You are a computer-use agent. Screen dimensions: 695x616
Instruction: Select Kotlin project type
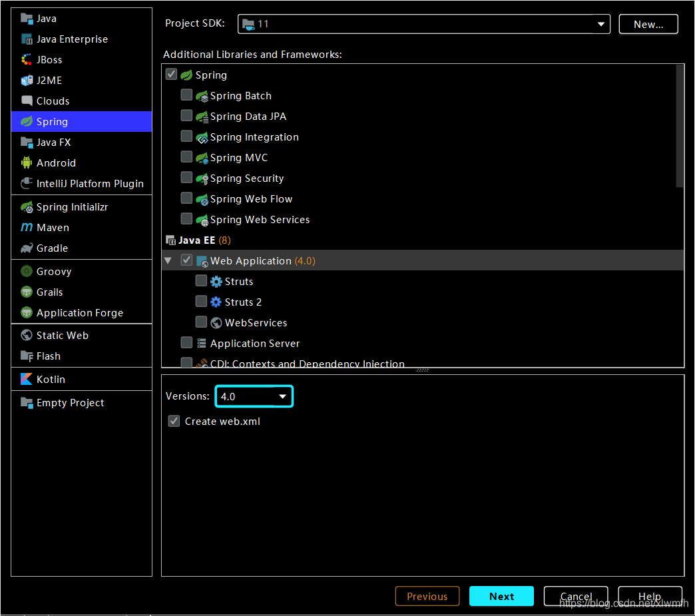[82, 380]
